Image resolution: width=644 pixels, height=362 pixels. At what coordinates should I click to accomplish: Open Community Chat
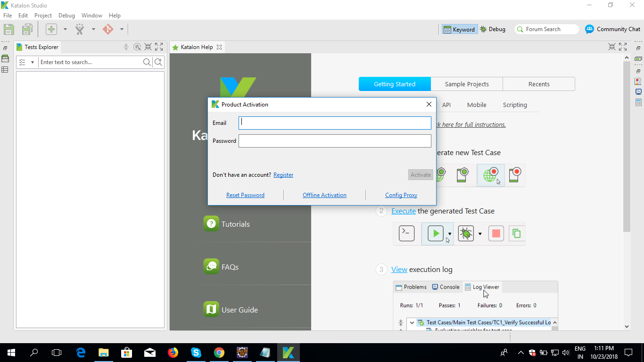point(613,29)
